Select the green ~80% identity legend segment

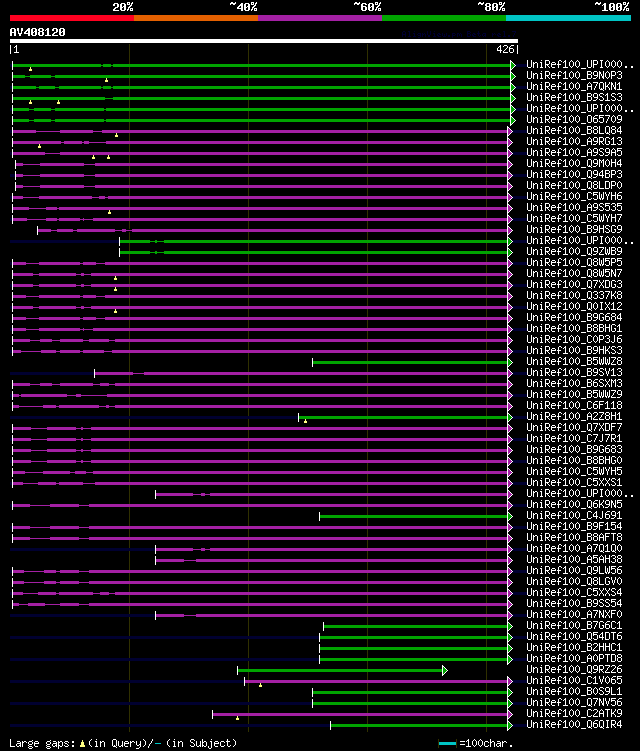click(444, 18)
